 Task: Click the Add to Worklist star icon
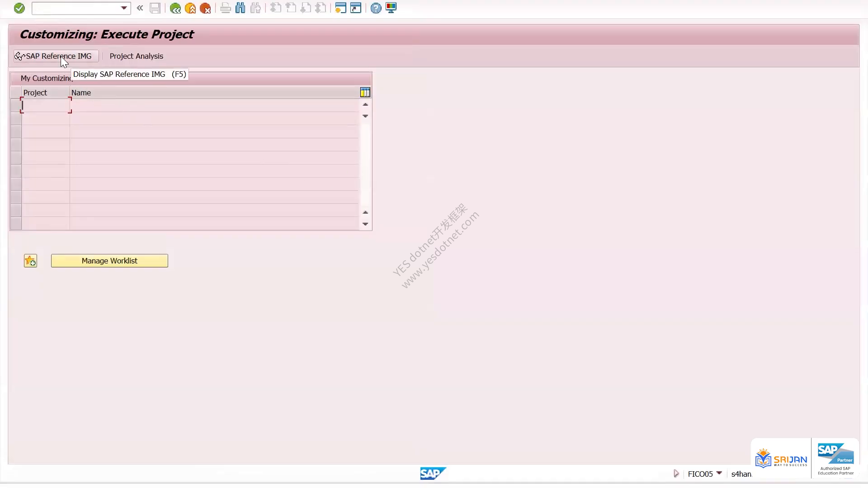tap(30, 261)
